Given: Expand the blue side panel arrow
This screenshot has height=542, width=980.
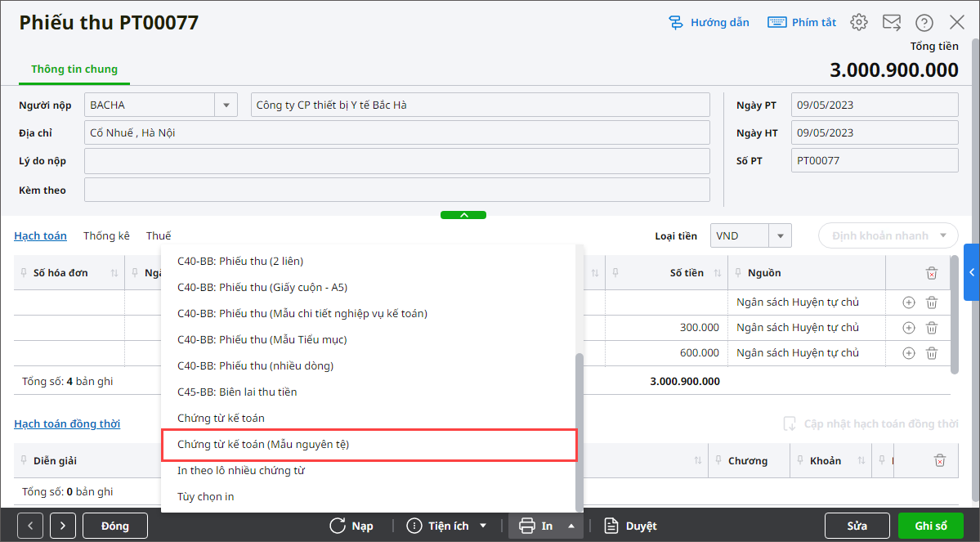Looking at the screenshot, I should pyautogui.click(x=972, y=272).
